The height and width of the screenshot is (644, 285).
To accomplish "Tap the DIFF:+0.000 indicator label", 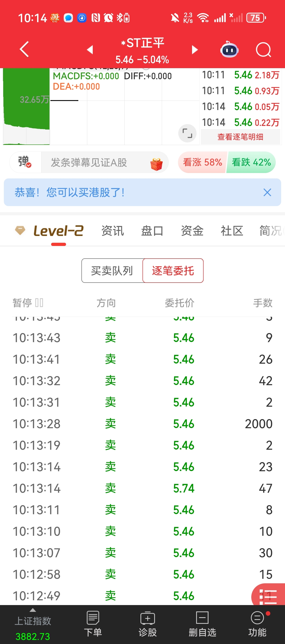I will click(x=148, y=76).
